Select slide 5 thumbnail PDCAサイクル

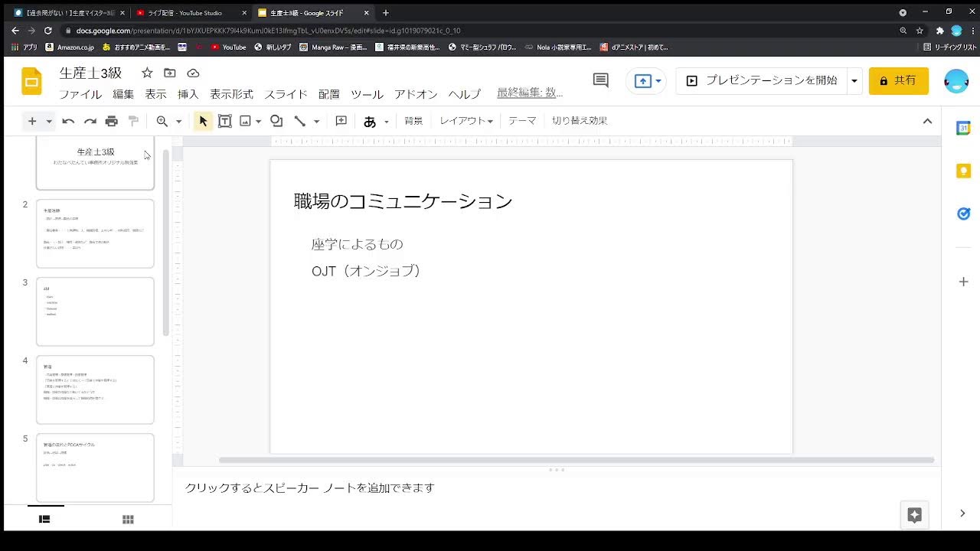click(95, 468)
